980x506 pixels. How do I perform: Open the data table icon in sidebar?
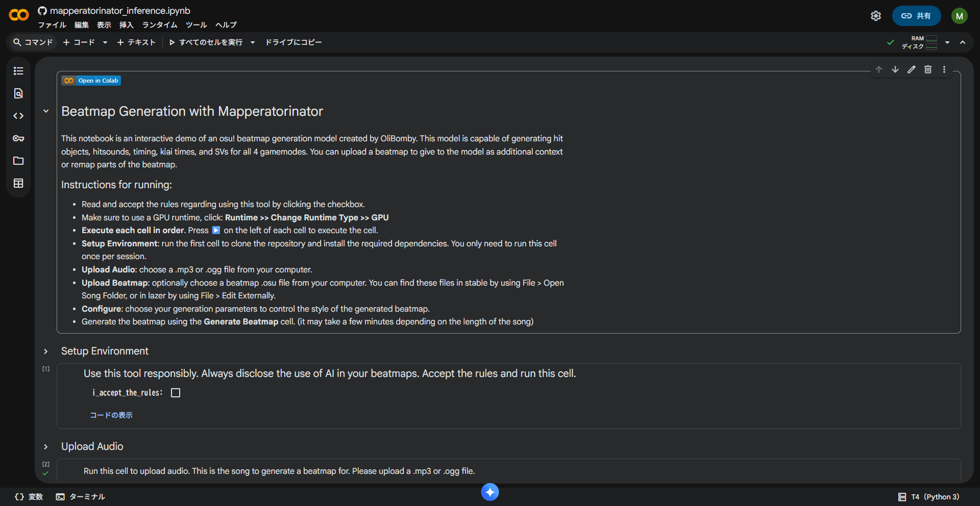click(x=18, y=183)
